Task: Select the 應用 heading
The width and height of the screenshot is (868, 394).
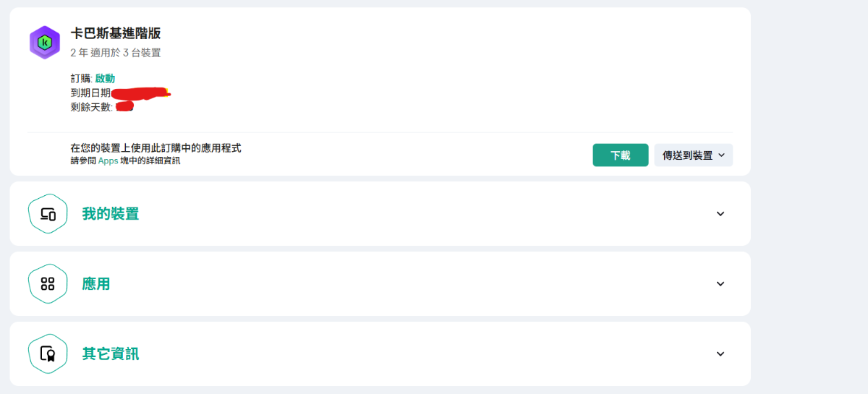Action: 96,284
